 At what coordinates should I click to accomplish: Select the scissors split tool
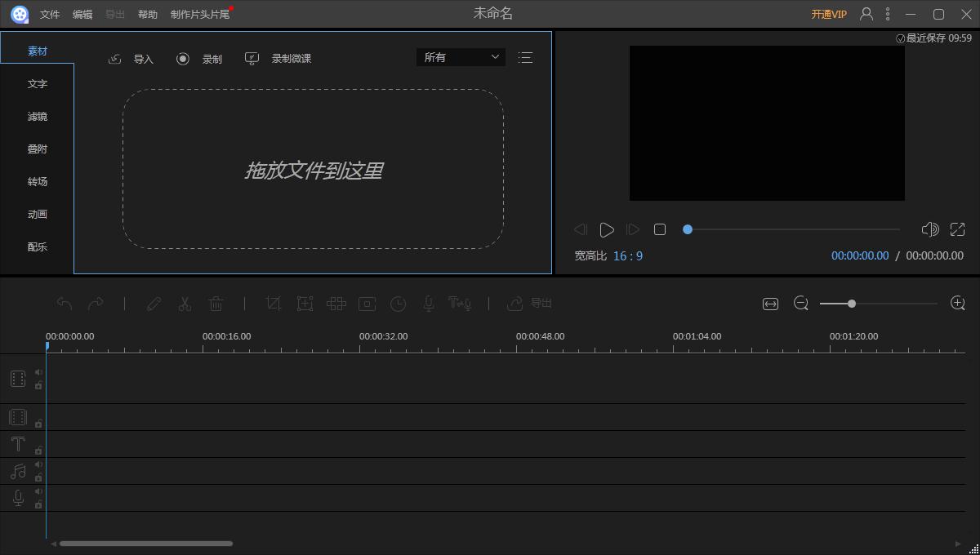[x=185, y=303]
